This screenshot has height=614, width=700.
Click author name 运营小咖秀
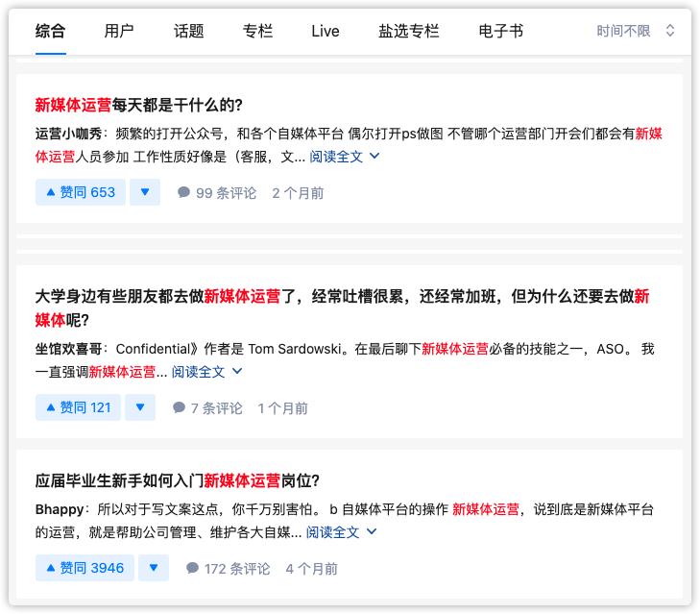(69, 134)
